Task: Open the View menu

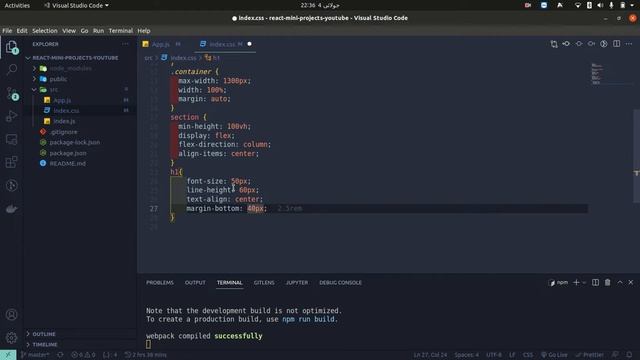Action: click(69, 31)
